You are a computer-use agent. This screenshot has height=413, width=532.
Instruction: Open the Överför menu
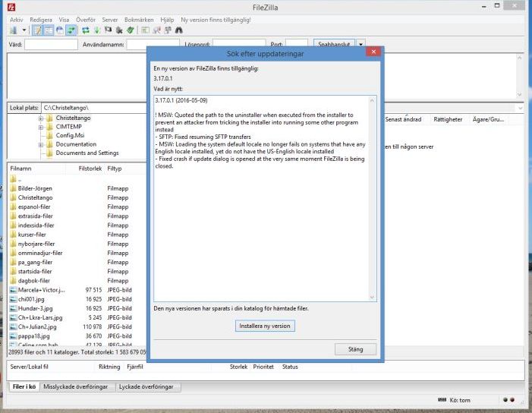click(86, 20)
